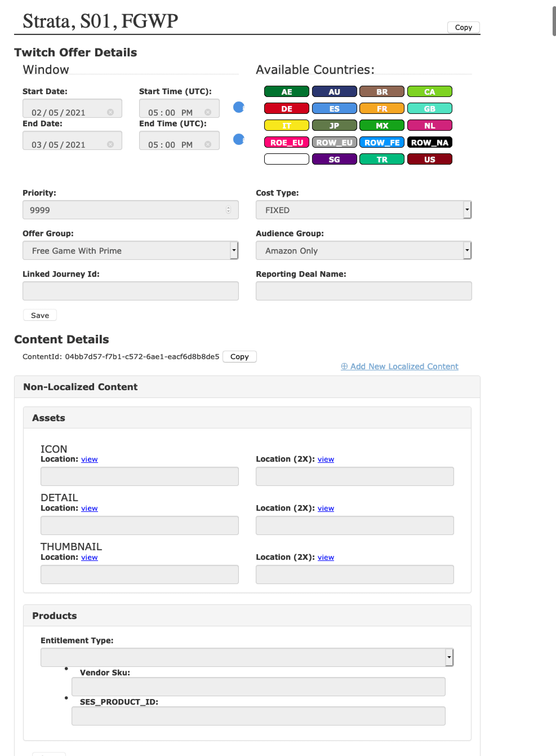Copy the ContentId value
This screenshot has height=756, width=556.
tap(239, 357)
